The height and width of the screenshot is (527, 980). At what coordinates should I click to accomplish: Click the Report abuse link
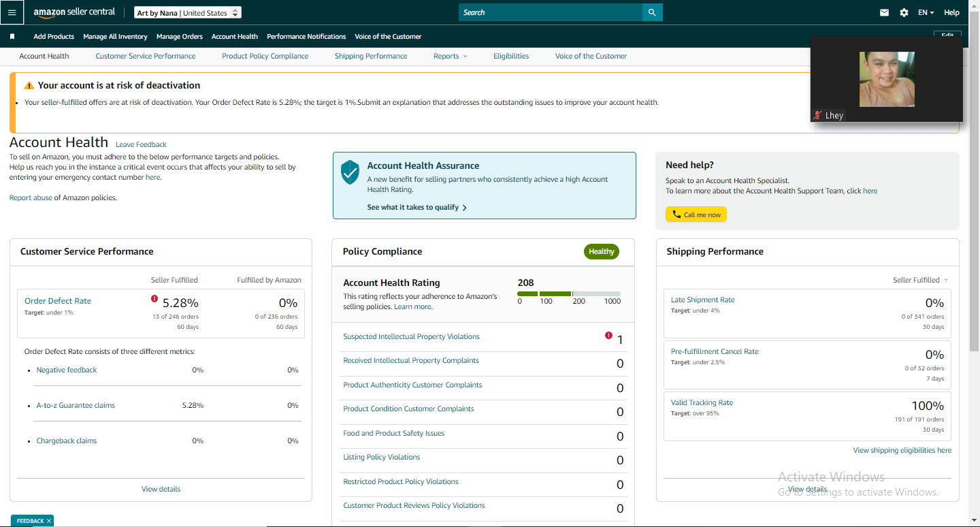click(x=31, y=197)
